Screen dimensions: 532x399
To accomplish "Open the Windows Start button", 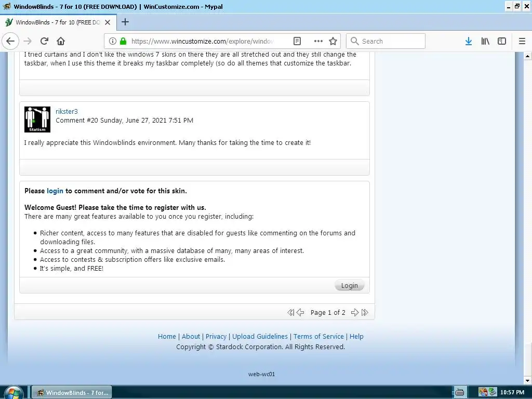I will point(14,393).
